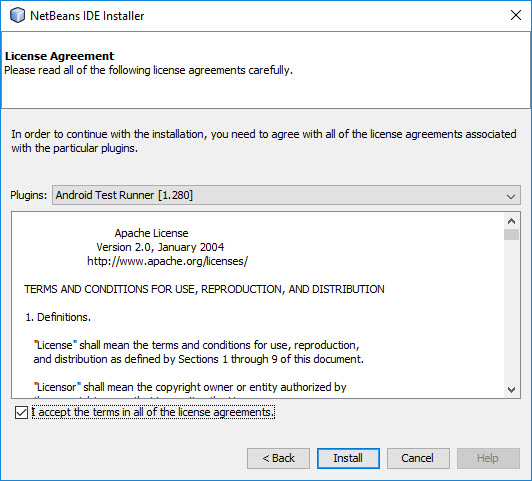Click the '"Licensor" shall mean' line
The width and height of the screenshot is (532, 481).
[x=190, y=387]
